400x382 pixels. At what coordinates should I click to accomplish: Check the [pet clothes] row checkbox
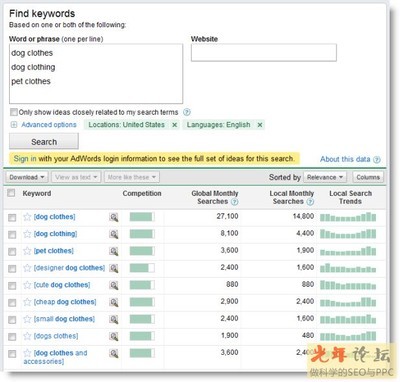[12, 252]
